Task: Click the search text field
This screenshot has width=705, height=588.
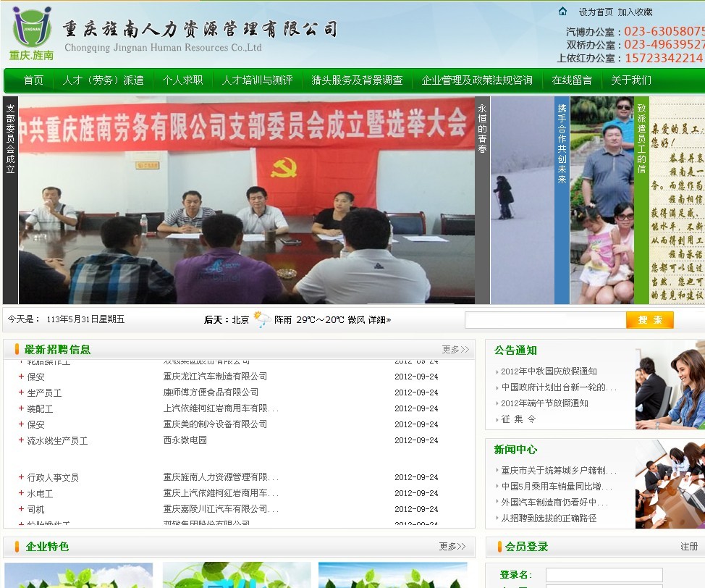Action: [545, 320]
